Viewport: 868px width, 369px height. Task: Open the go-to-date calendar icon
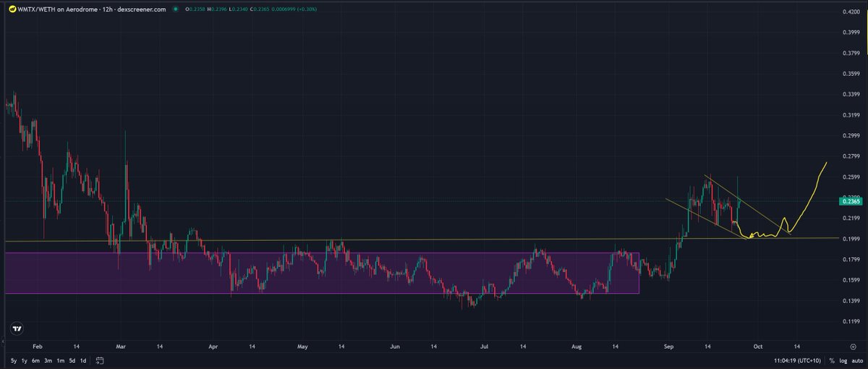100,360
